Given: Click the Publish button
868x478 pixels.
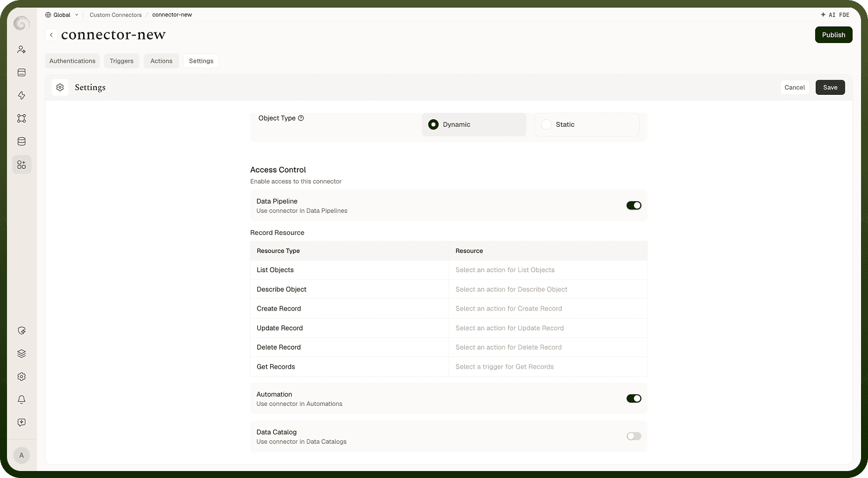Looking at the screenshot, I should tap(834, 35).
